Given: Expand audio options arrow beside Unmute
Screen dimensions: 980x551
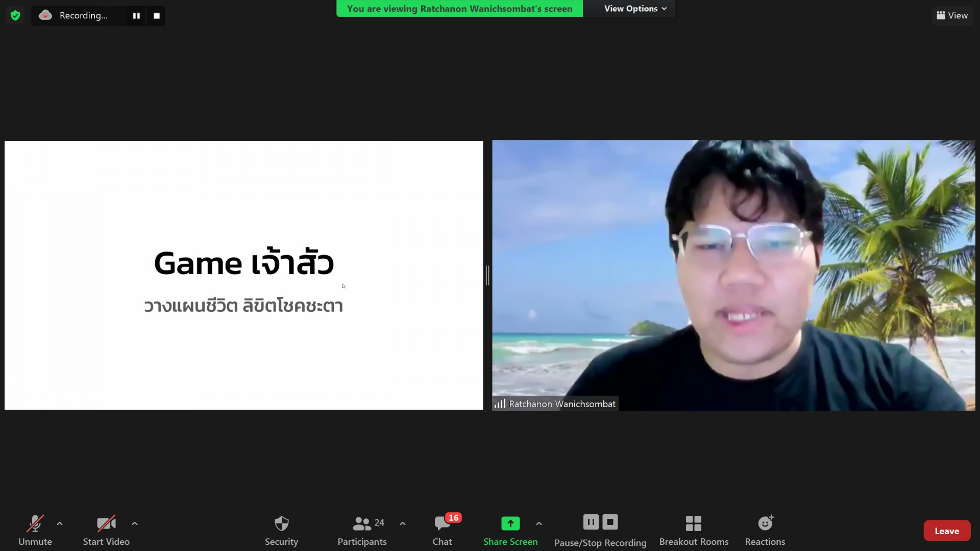Looking at the screenshot, I should (60, 523).
